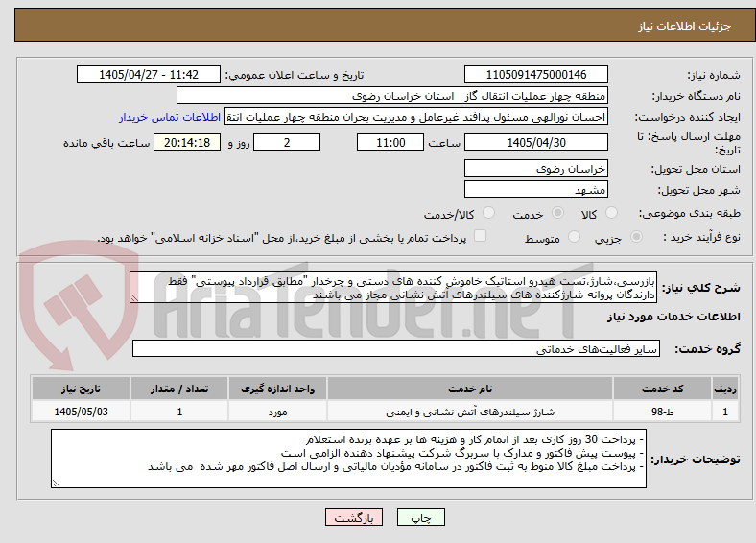Screen dimensions: 756x543
Task: Click the واحد اندازه گیری column header
Action: point(277,389)
